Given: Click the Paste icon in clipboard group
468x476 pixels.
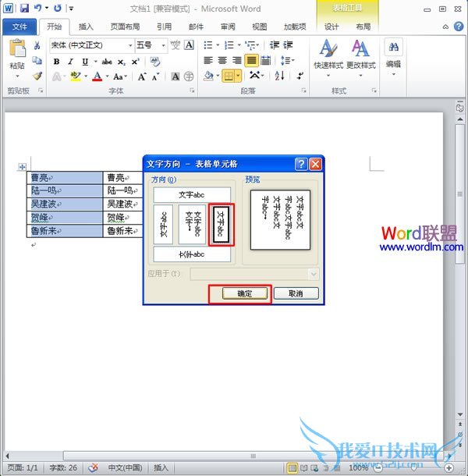Looking at the screenshot, I should click(17, 48).
